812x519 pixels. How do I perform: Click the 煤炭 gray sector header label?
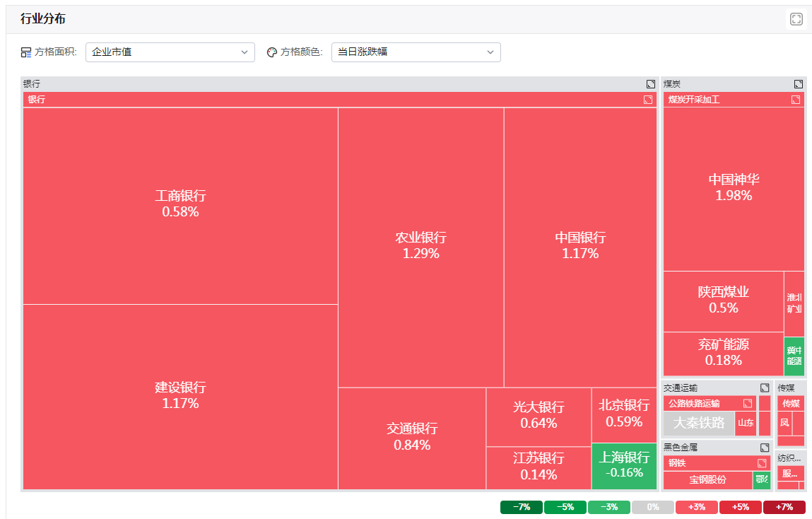click(672, 84)
